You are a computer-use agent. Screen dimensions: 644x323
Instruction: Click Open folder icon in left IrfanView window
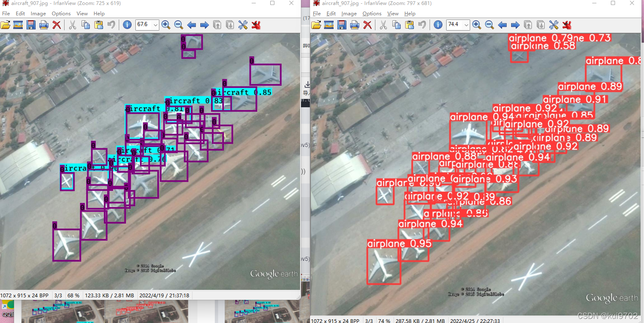pyautogui.click(x=5, y=25)
